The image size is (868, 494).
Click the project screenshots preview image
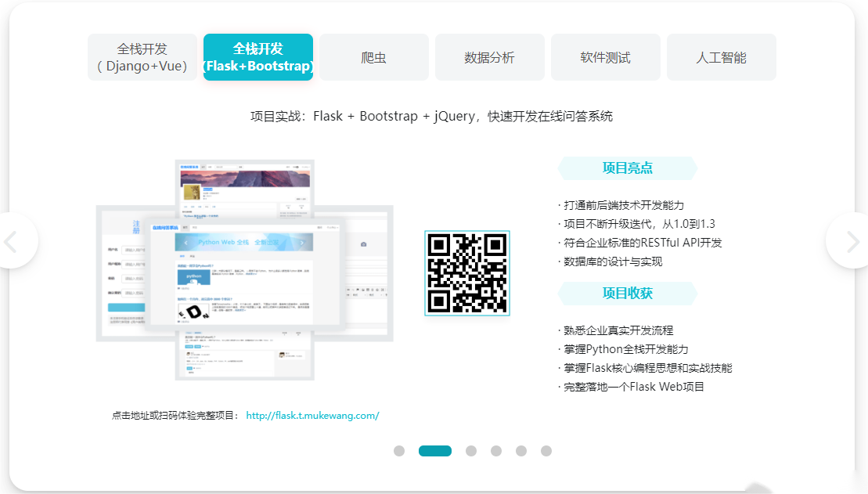245,270
